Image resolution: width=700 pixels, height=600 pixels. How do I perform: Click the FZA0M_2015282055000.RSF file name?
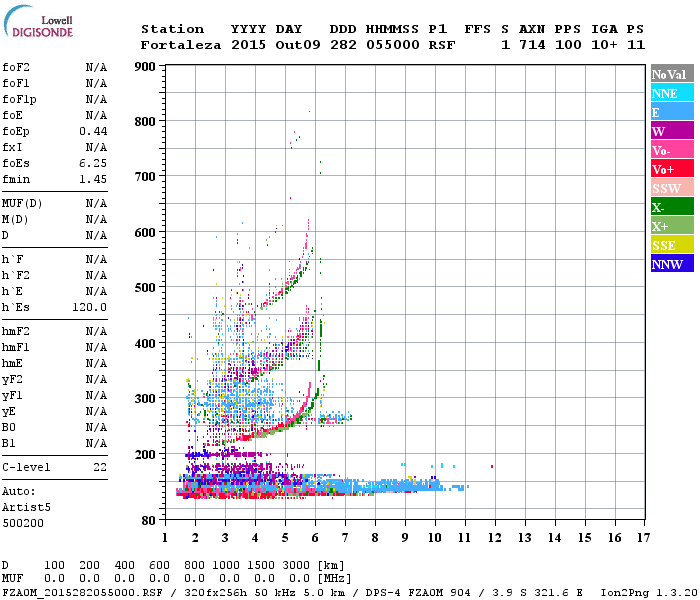82,592
